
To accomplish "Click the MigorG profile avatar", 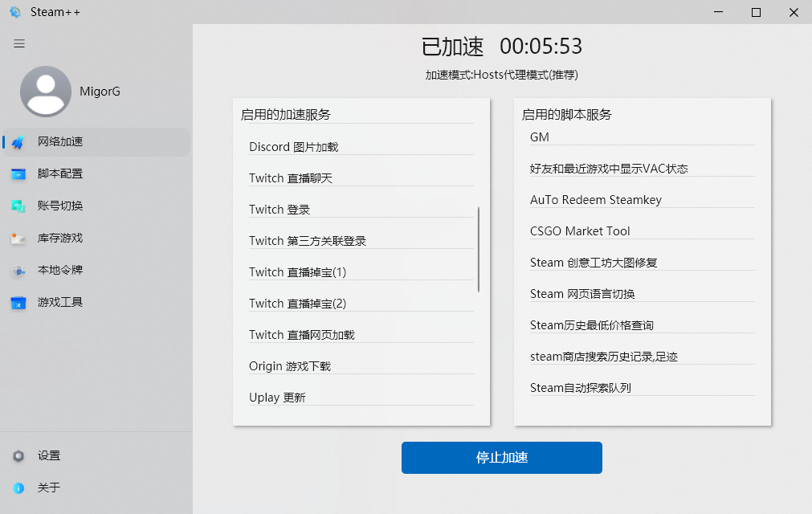I will [46, 91].
